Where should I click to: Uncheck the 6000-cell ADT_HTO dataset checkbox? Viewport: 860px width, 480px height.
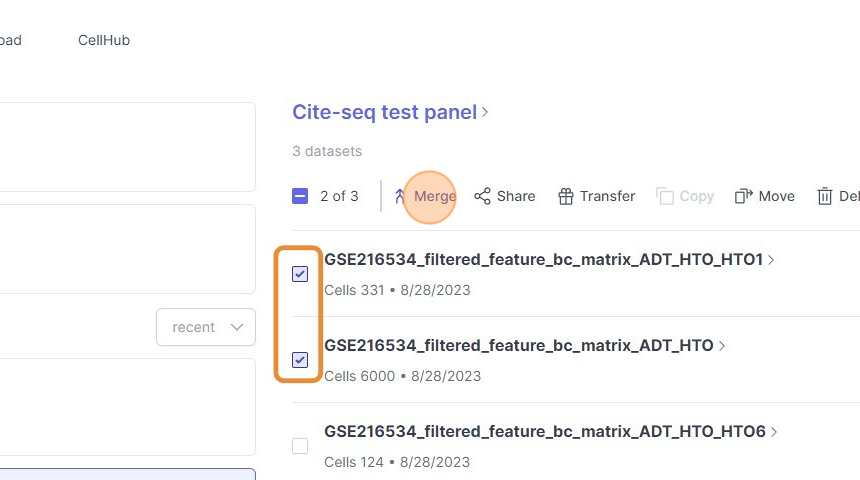[300, 360]
